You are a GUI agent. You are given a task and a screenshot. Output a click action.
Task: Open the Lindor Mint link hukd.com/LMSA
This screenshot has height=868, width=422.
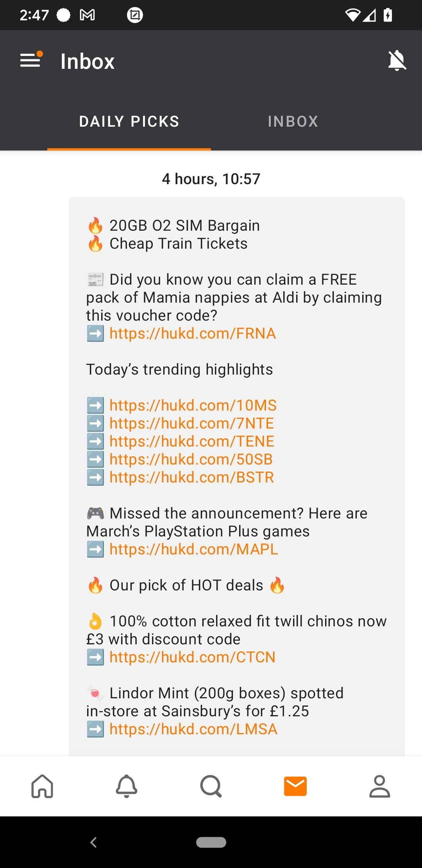coord(193,729)
